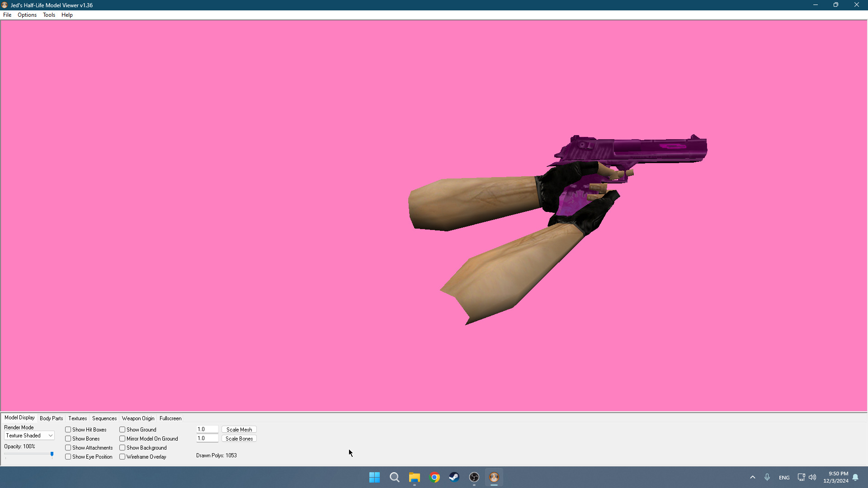868x488 pixels.
Task: Restore down the Model Viewer window
Action: 836,5
